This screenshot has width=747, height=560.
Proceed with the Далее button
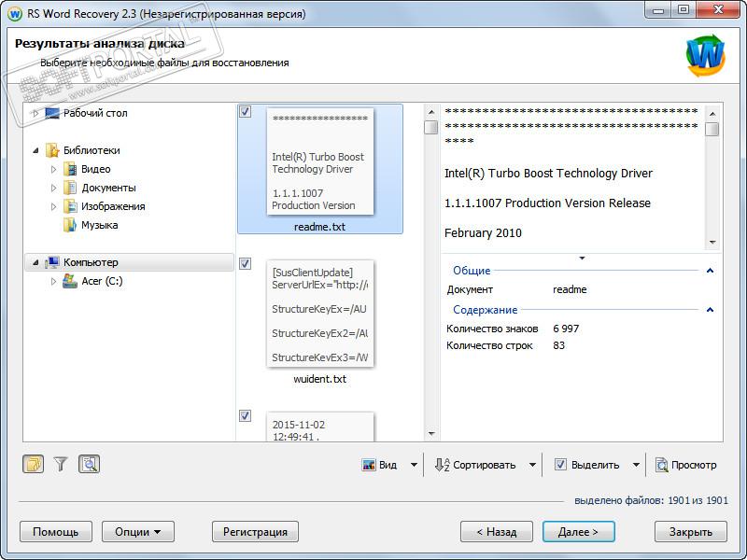click(x=578, y=531)
